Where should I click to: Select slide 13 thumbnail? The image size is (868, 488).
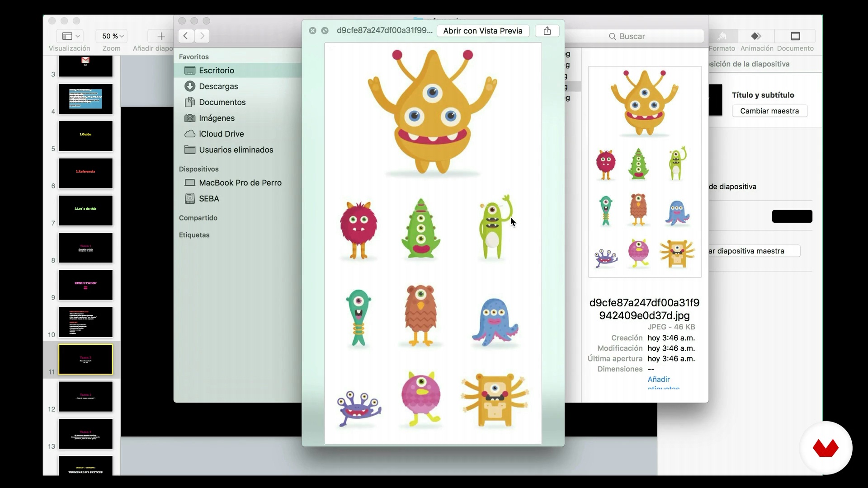click(85, 434)
